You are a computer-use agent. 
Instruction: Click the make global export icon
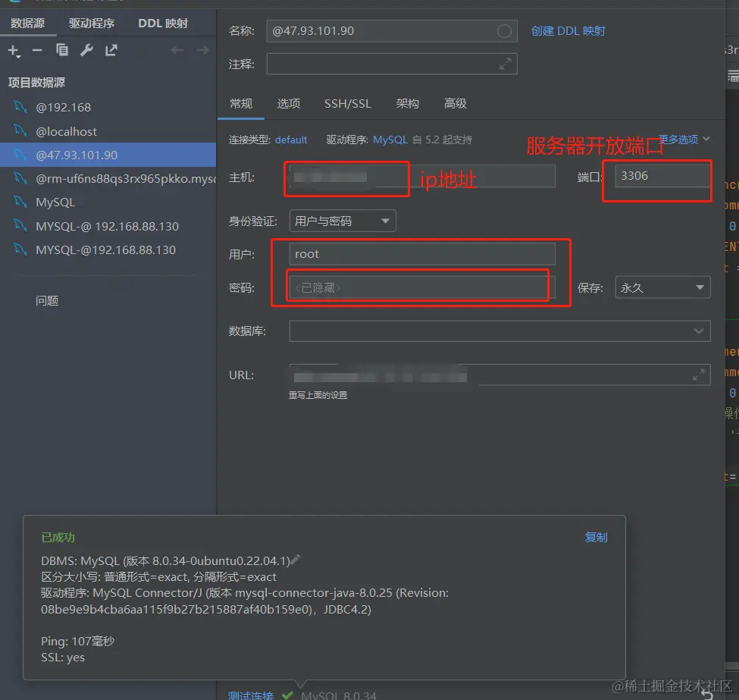[111, 50]
